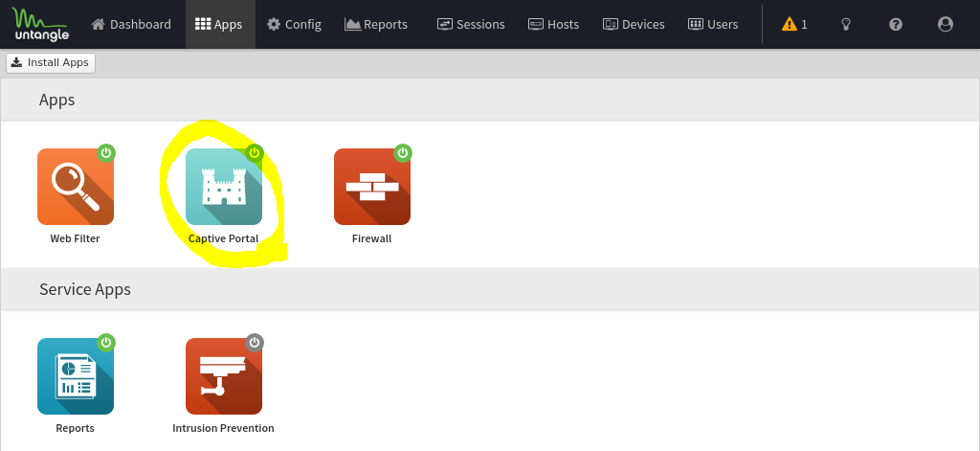Click Intrusion Prevention power status indicator
This screenshot has width=980, height=451.
pyautogui.click(x=255, y=342)
